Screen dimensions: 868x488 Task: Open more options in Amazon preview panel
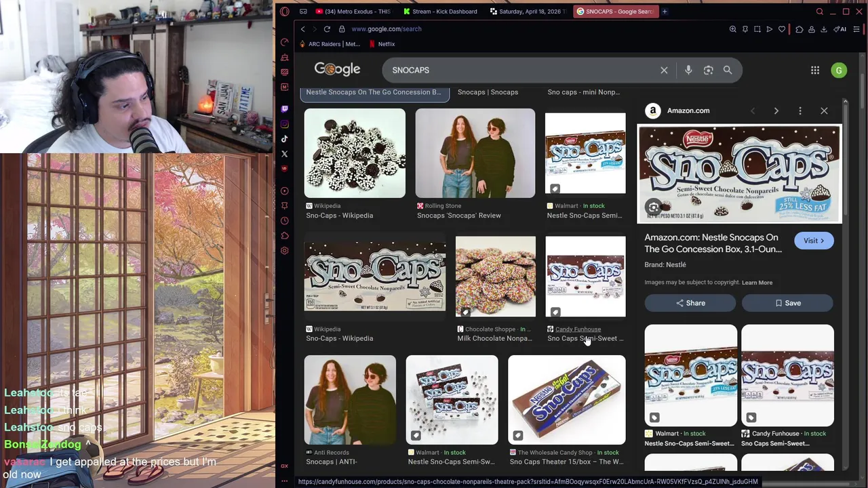pos(800,110)
